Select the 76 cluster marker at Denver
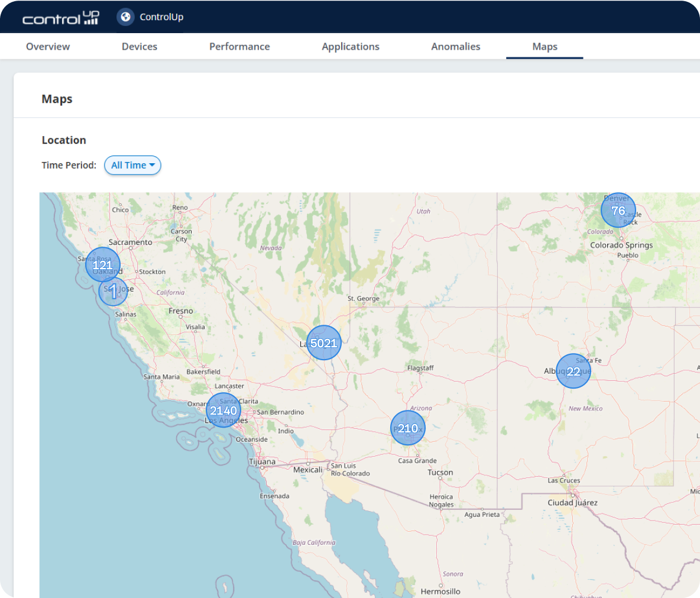Screen dimensions: 700x598 click(x=618, y=211)
